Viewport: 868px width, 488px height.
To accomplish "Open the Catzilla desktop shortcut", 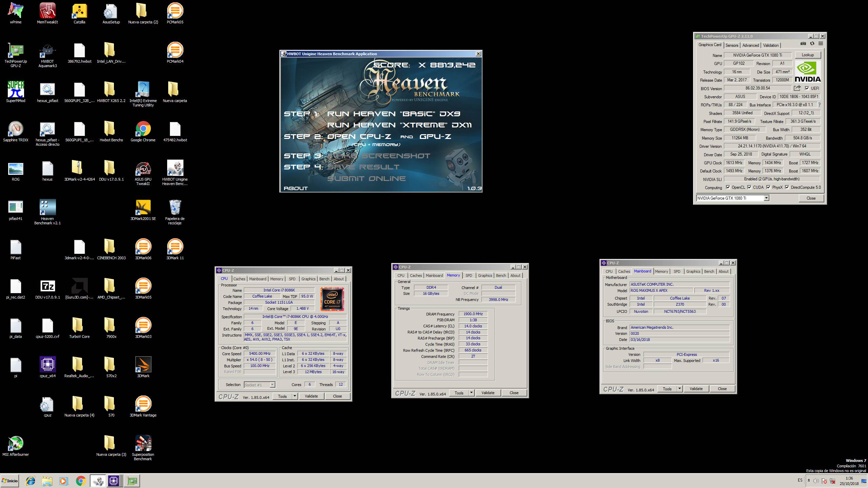I will (x=79, y=14).
